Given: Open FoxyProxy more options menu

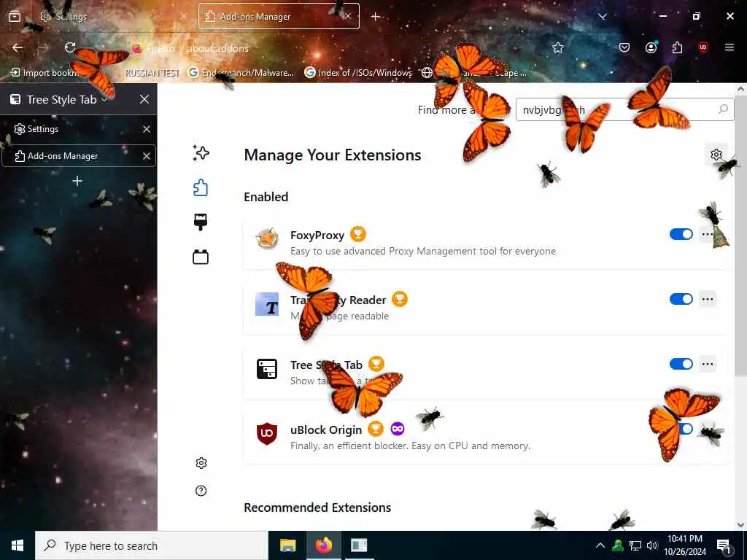Looking at the screenshot, I should tap(708, 234).
